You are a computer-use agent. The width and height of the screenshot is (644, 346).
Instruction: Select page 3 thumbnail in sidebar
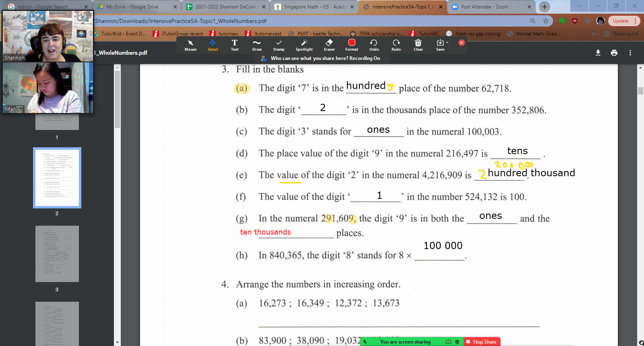57,254
